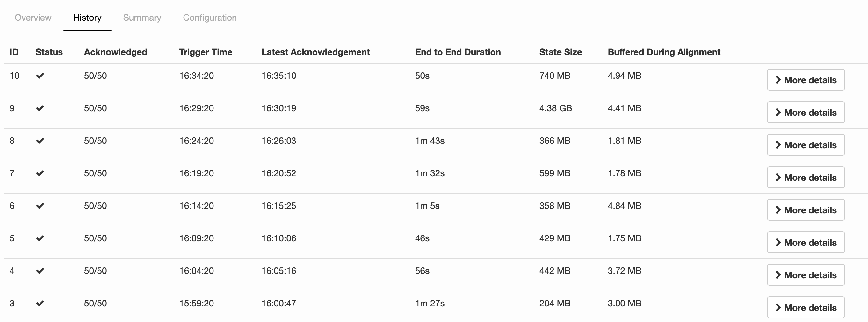Switch to the Overview tab
This screenshot has height=322, width=868.
33,18
